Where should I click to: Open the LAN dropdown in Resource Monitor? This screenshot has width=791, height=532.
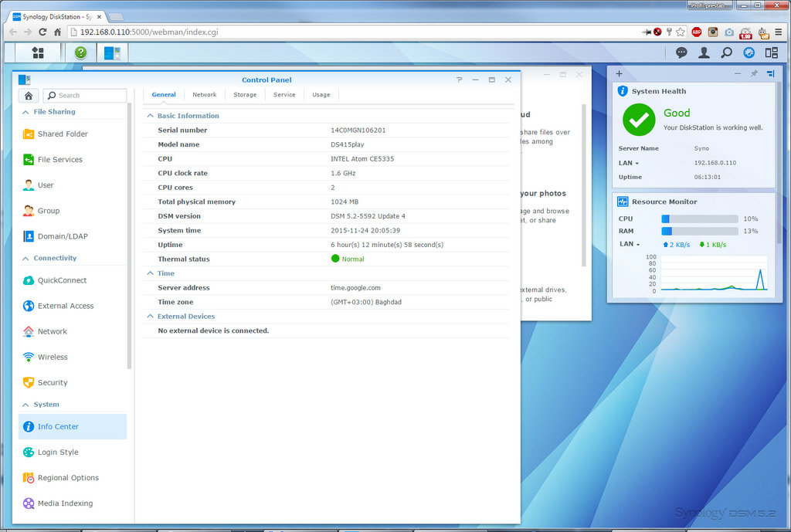(630, 244)
